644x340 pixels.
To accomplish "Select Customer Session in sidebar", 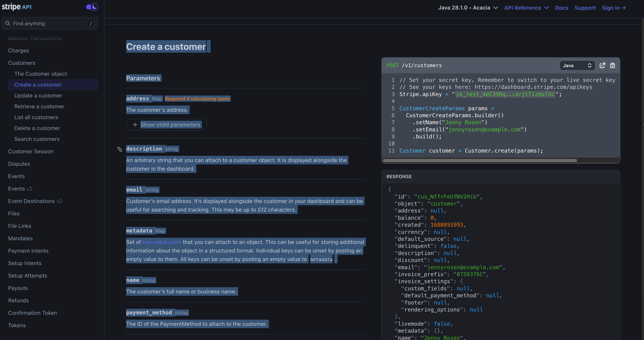I will 31,152.
